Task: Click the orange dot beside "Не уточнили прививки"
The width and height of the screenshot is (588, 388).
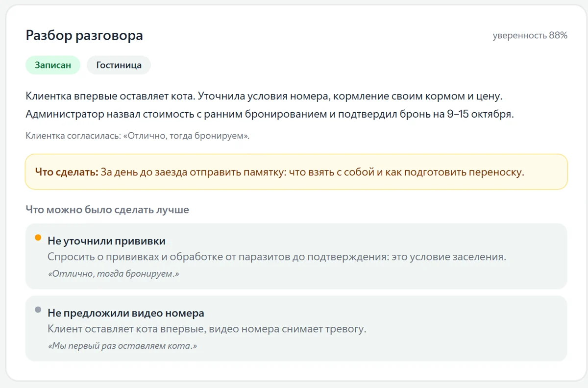Action: 38,238
